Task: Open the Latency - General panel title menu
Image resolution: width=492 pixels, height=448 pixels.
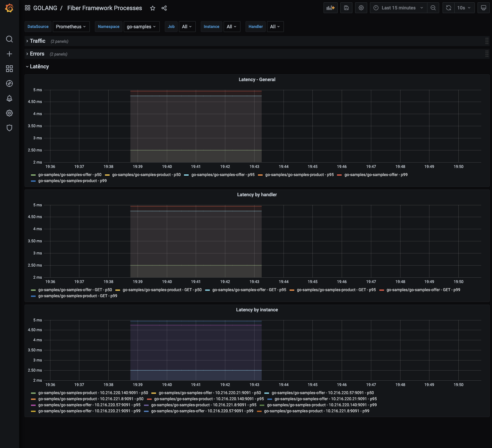Action: click(x=257, y=79)
